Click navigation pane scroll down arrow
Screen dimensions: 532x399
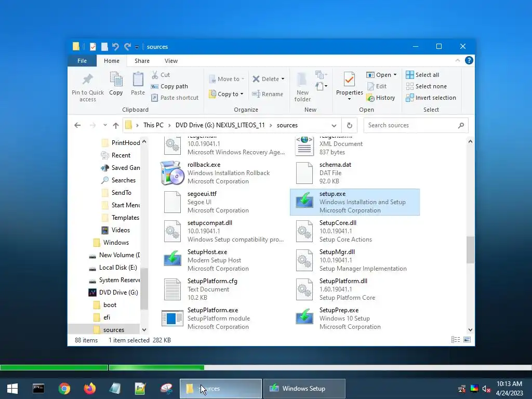(144, 330)
